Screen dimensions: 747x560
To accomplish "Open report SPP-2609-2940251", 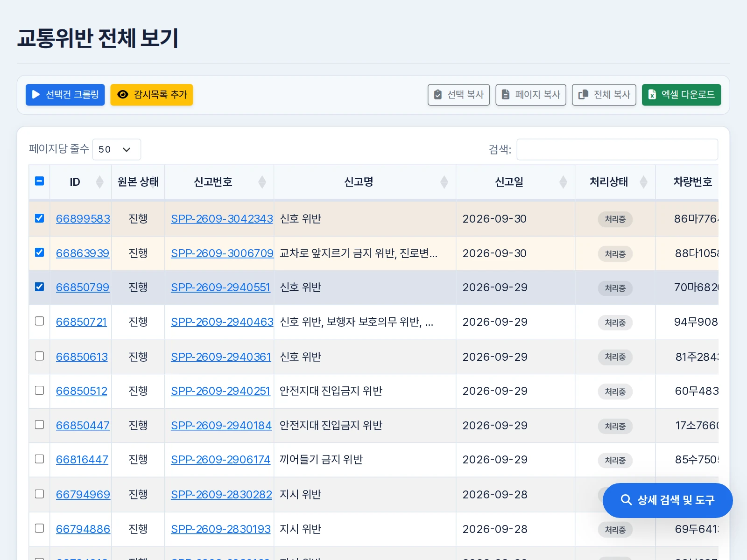I will 220,391.
